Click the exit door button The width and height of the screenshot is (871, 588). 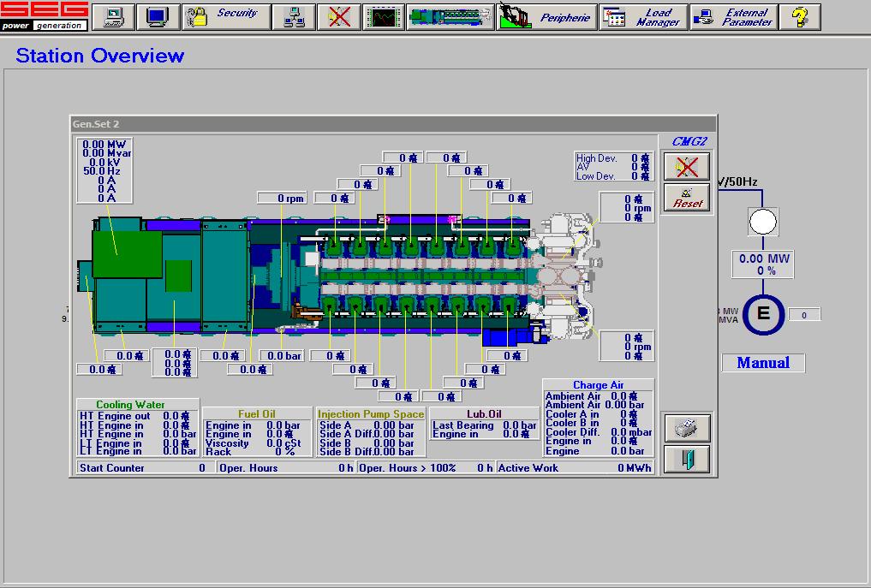(687, 459)
